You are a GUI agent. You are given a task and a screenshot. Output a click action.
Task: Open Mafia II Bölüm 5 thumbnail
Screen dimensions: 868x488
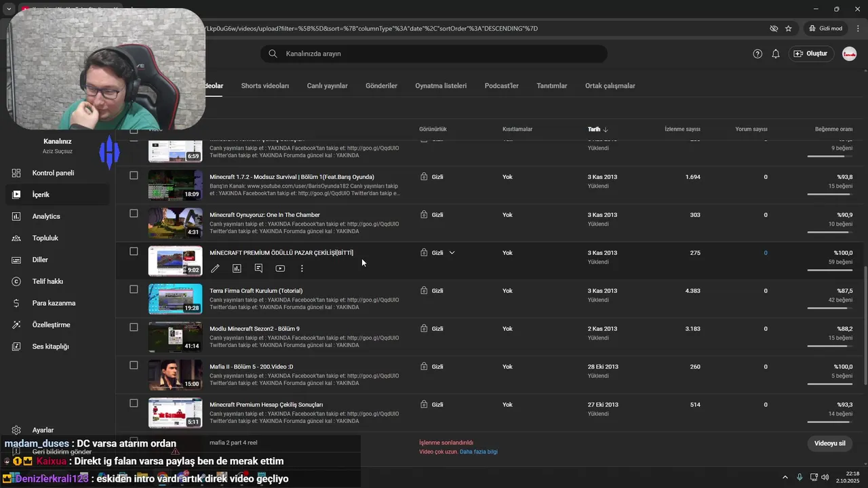click(176, 375)
